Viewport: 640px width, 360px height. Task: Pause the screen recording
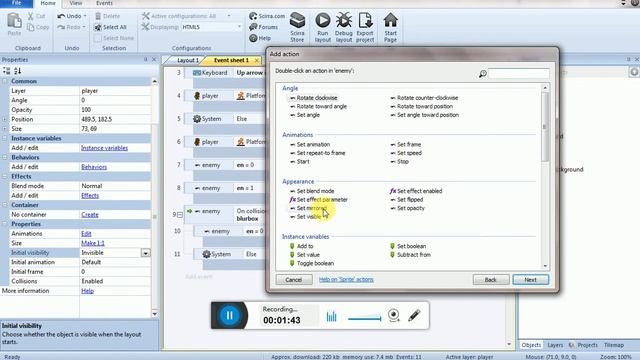point(229,315)
